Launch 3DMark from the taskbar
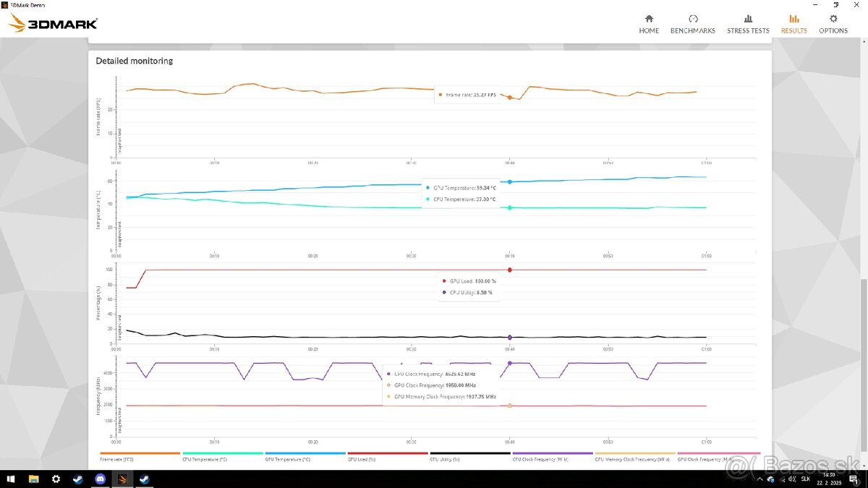This screenshot has height=488, width=868. [x=122, y=479]
